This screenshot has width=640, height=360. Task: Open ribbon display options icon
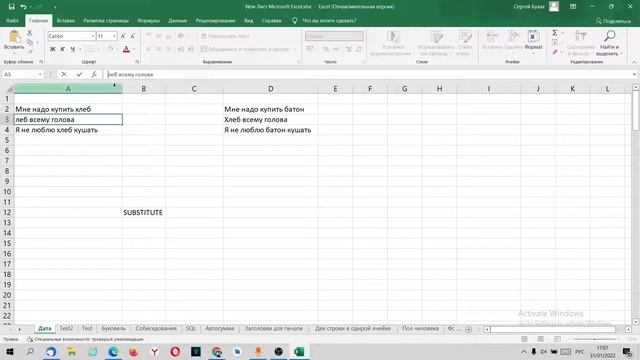[573, 7]
